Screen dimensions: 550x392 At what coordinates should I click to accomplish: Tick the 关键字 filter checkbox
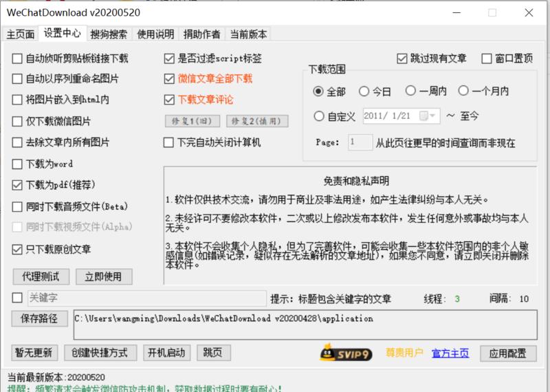pyautogui.click(x=16, y=298)
